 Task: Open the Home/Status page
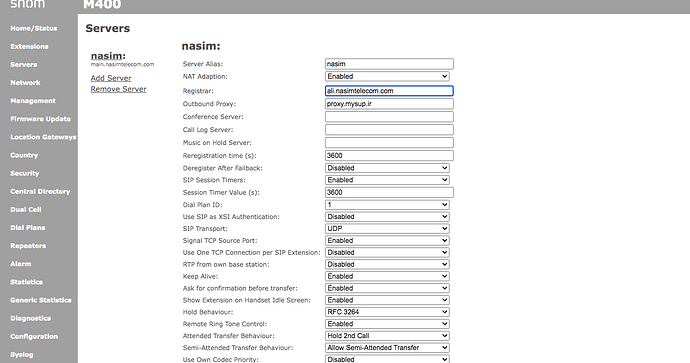click(34, 28)
